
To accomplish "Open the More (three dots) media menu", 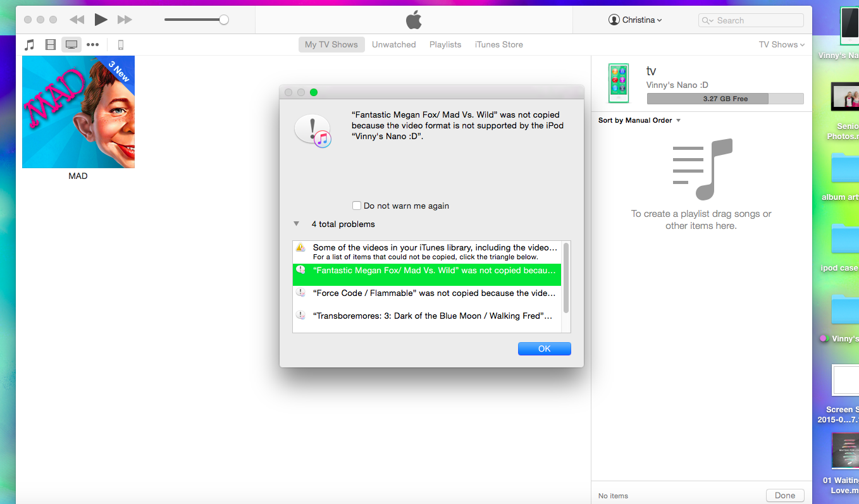I will click(x=93, y=44).
